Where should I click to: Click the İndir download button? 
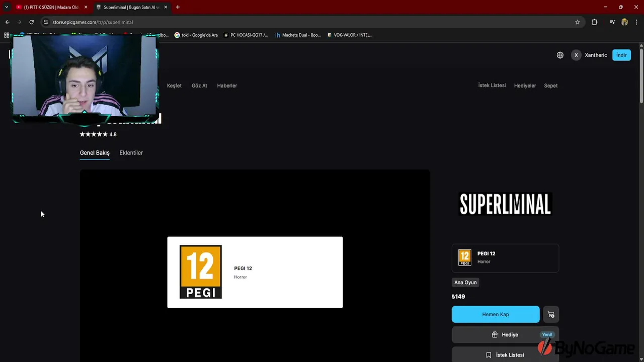(621, 55)
